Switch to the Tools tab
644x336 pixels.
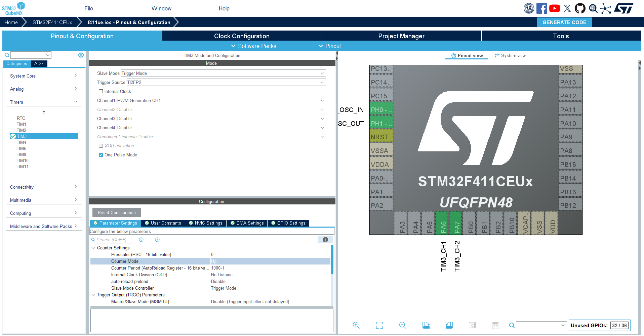click(x=561, y=36)
